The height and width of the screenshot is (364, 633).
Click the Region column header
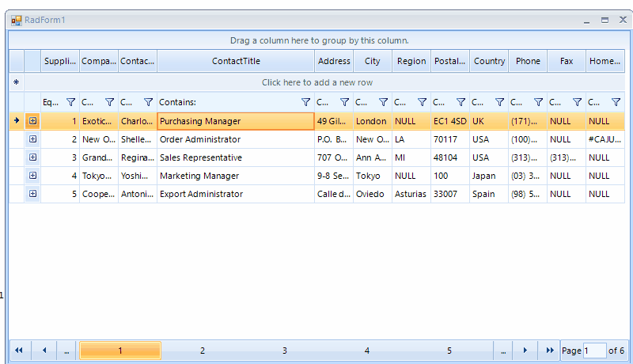tap(411, 61)
